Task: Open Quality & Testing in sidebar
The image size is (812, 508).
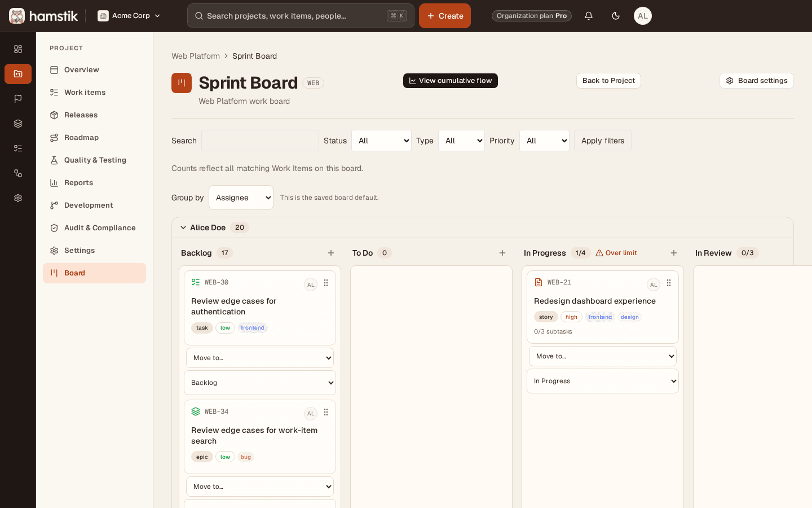Action: click(94, 160)
